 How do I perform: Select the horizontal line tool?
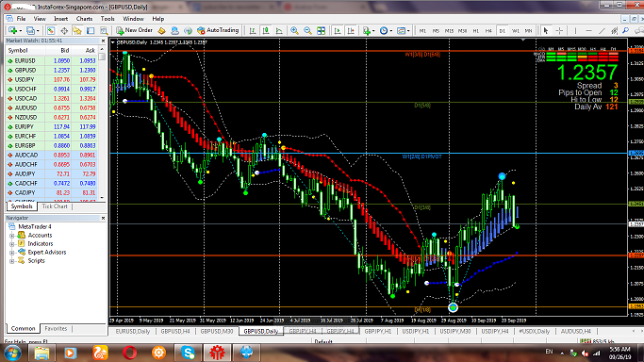(588, 31)
